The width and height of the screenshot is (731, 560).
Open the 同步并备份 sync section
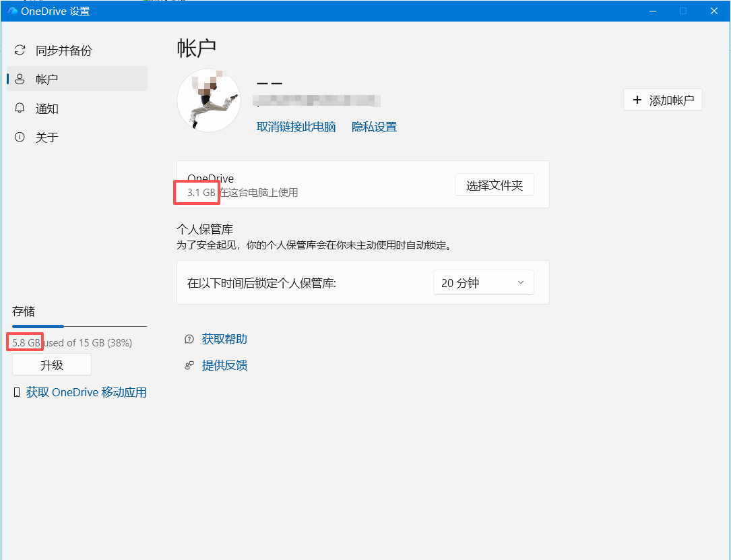77,51
